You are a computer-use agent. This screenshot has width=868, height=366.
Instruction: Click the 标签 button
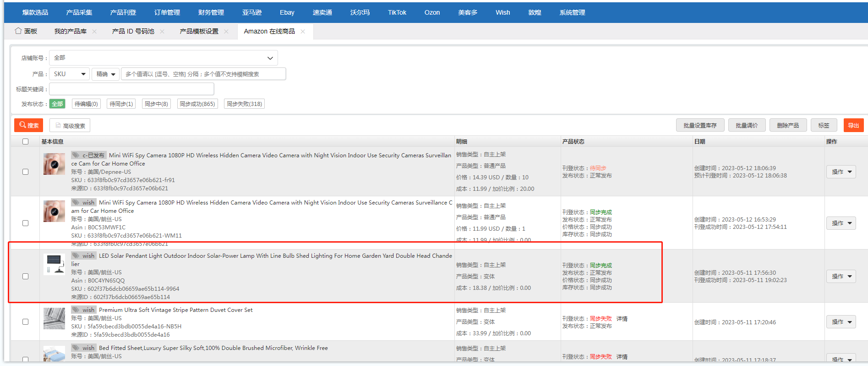pyautogui.click(x=824, y=125)
